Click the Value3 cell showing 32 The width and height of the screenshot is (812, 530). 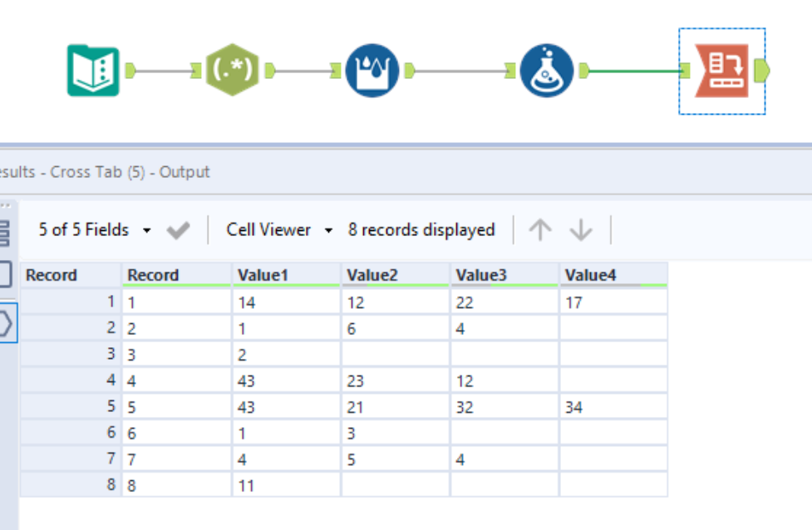pos(504,407)
